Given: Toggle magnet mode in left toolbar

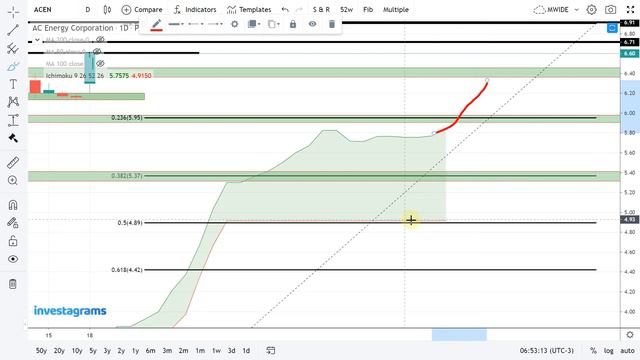Looking at the screenshot, I should (13, 204).
